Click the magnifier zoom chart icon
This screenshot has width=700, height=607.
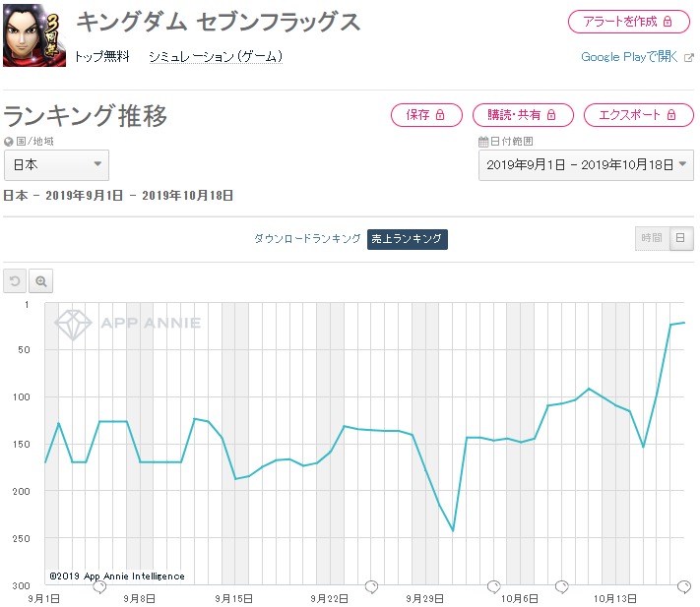41,281
